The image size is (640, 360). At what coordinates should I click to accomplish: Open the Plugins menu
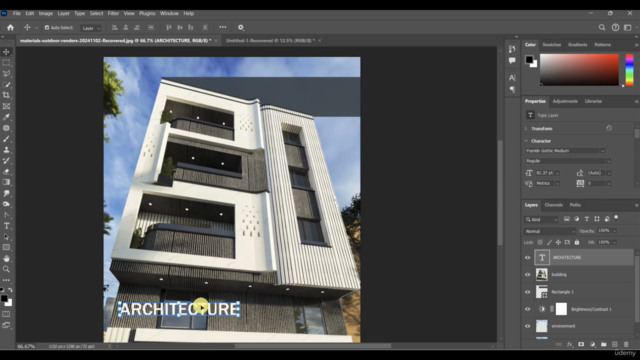(147, 13)
